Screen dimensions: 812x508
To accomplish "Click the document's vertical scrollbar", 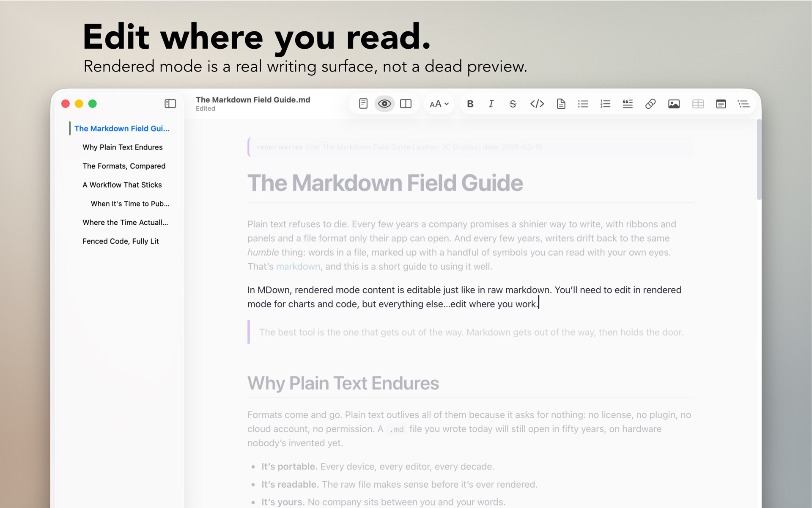I will point(759,160).
